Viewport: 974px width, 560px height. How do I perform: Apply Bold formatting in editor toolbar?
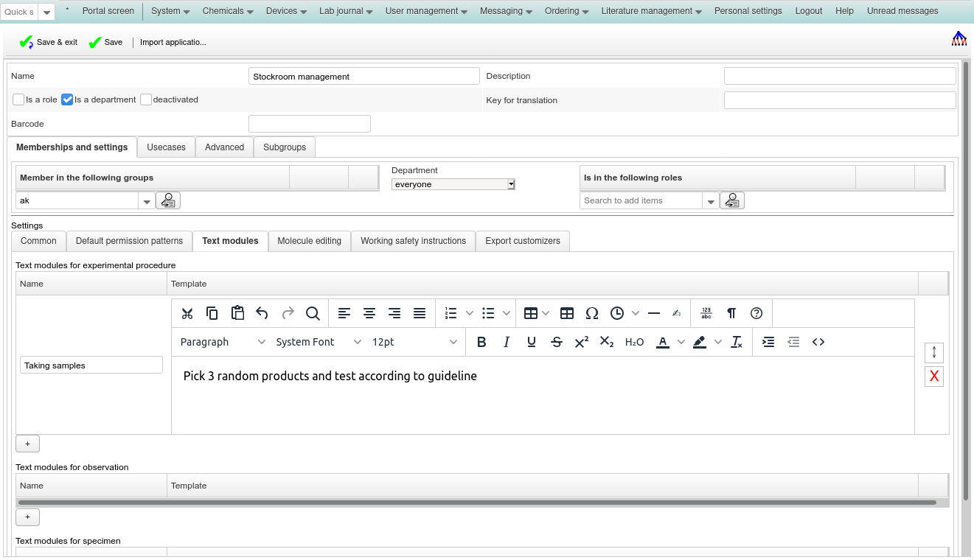click(x=481, y=342)
